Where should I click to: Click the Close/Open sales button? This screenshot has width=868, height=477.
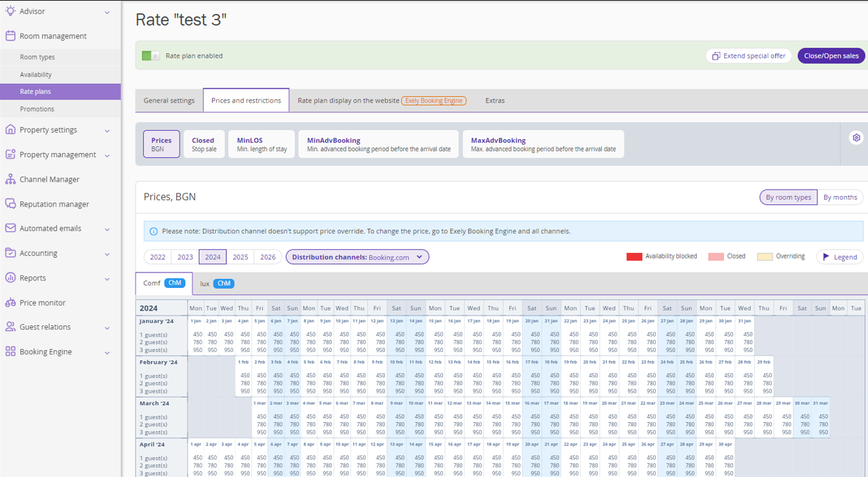click(831, 55)
